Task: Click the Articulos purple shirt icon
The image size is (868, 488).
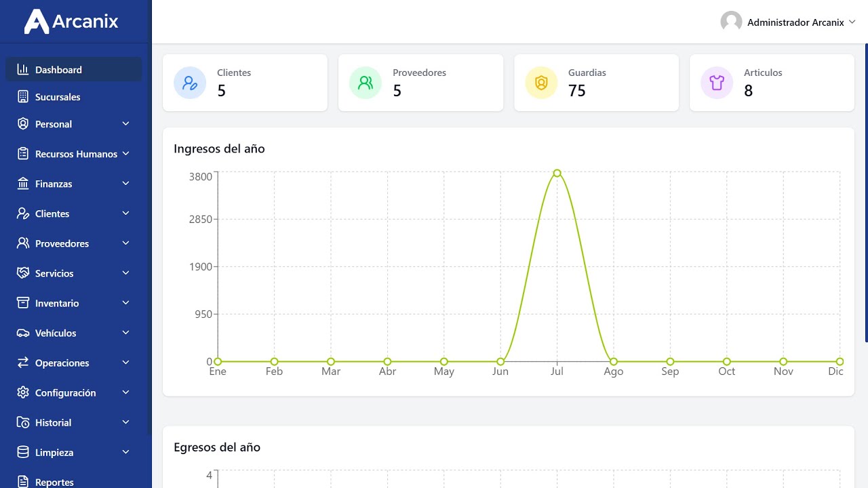Action: coord(717,83)
